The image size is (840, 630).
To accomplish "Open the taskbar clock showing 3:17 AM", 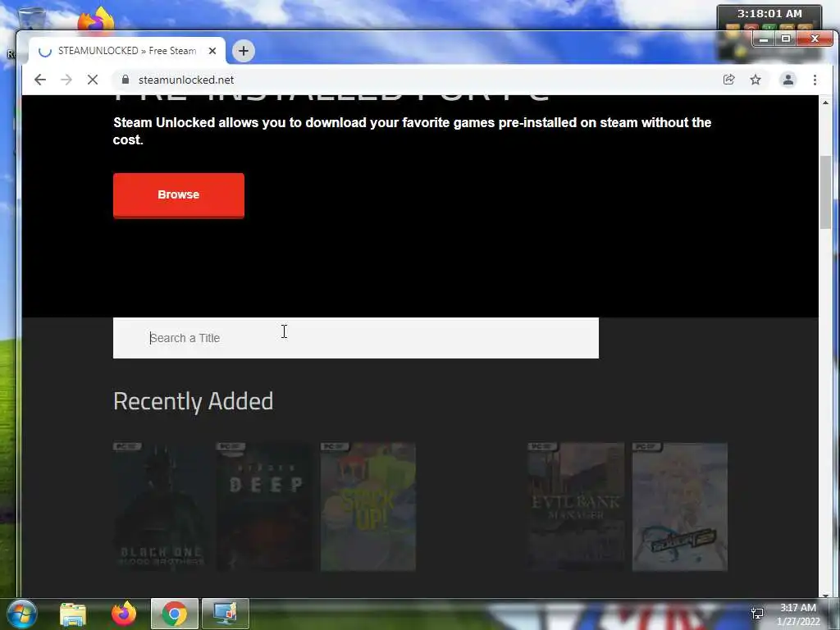I will tap(798, 614).
